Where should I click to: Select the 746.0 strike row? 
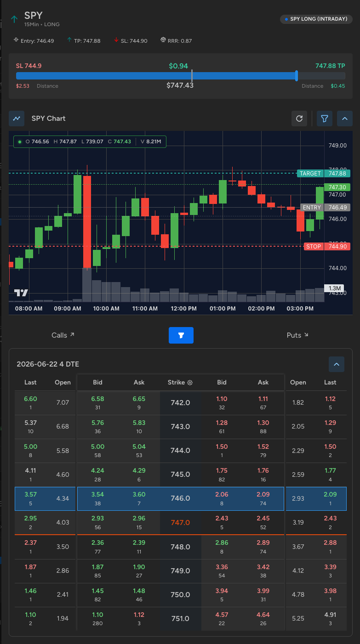tap(180, 498)
